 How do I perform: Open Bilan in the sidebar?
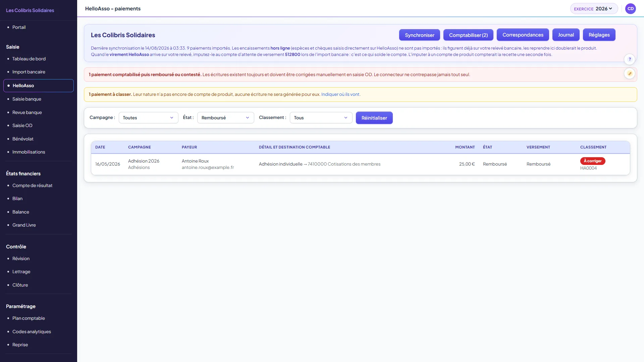click(17, 198)
